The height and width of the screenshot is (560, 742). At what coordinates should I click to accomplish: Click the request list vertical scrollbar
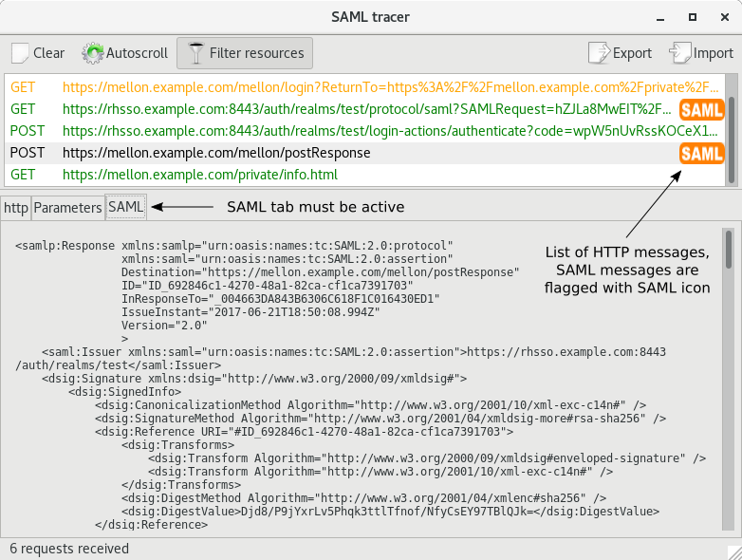coord(730,128)
